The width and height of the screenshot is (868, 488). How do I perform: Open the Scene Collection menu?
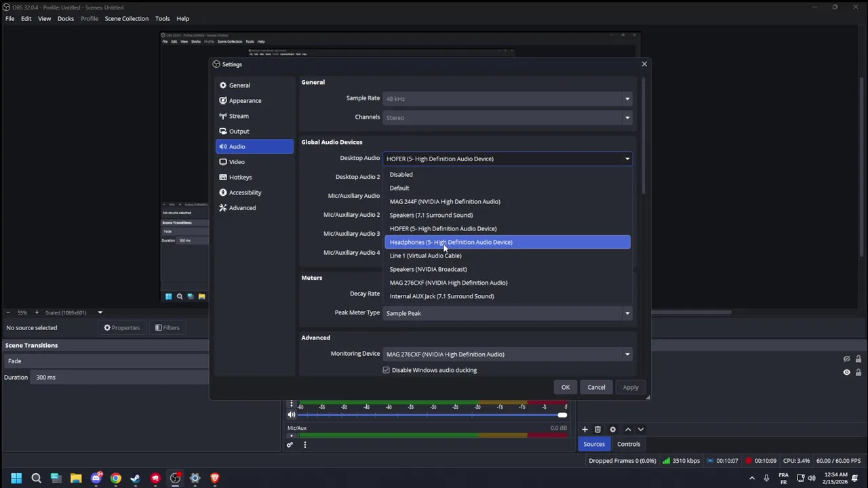pyautogui.click(x=126, y=18)
